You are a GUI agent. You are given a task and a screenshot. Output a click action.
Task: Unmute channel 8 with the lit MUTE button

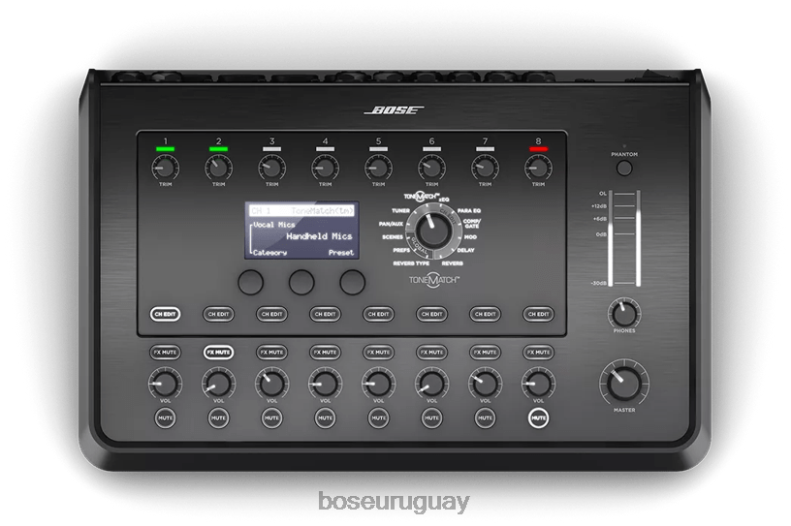[x=538, y=418]
